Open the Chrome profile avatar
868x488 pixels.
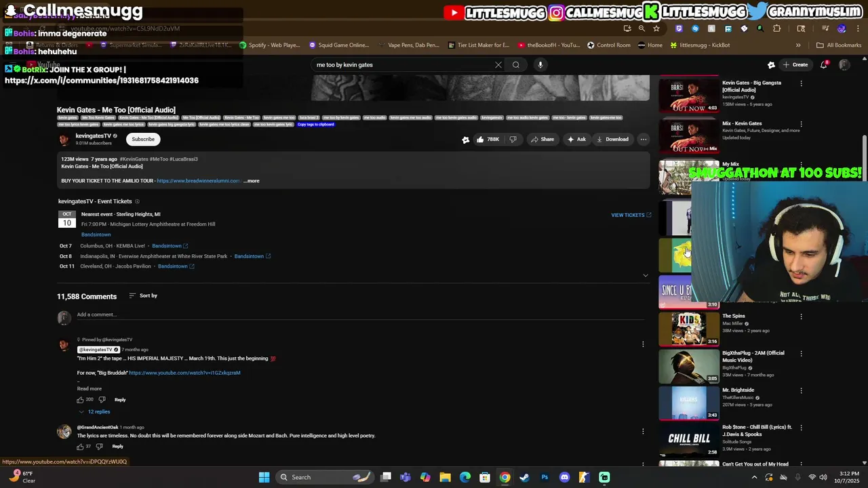842,28
